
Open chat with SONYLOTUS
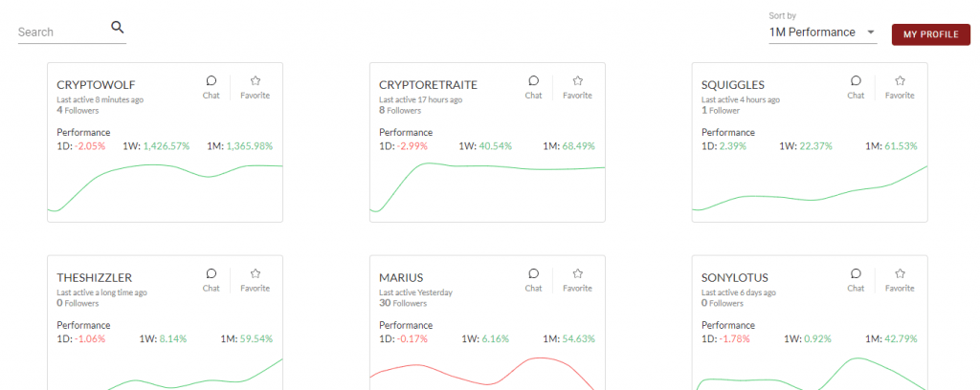click(856, 279)
